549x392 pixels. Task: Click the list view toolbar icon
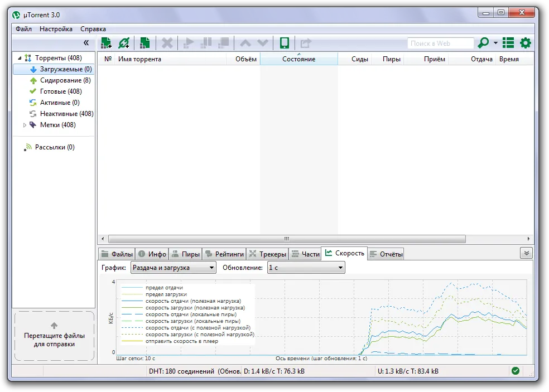click(x=508, y=43)
